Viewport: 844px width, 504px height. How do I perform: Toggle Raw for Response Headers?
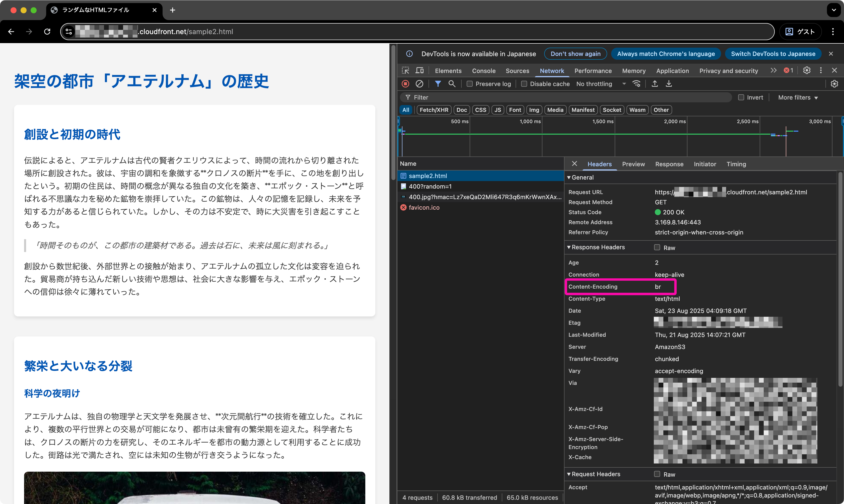[657, 247]
